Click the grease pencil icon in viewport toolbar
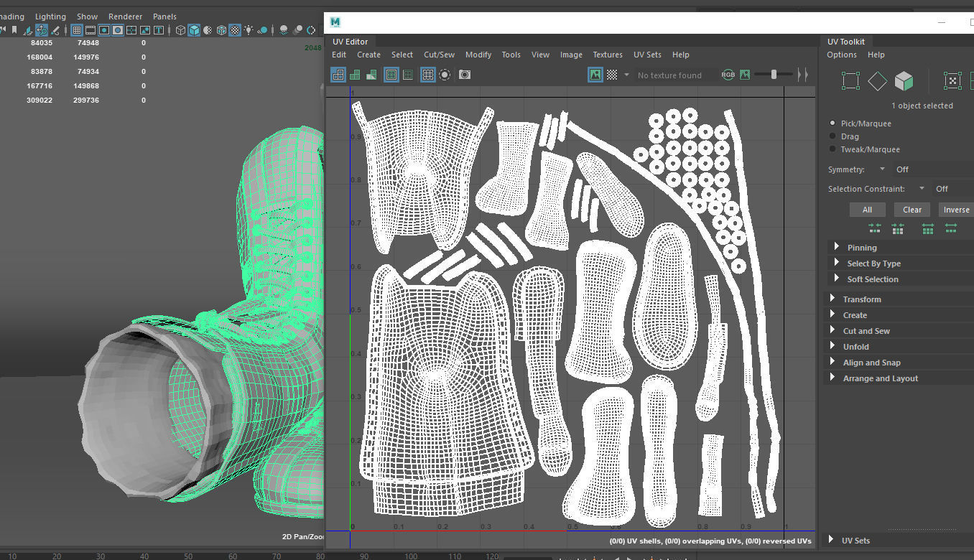This screenshot has height=560, width=974. tap(55, 30)
